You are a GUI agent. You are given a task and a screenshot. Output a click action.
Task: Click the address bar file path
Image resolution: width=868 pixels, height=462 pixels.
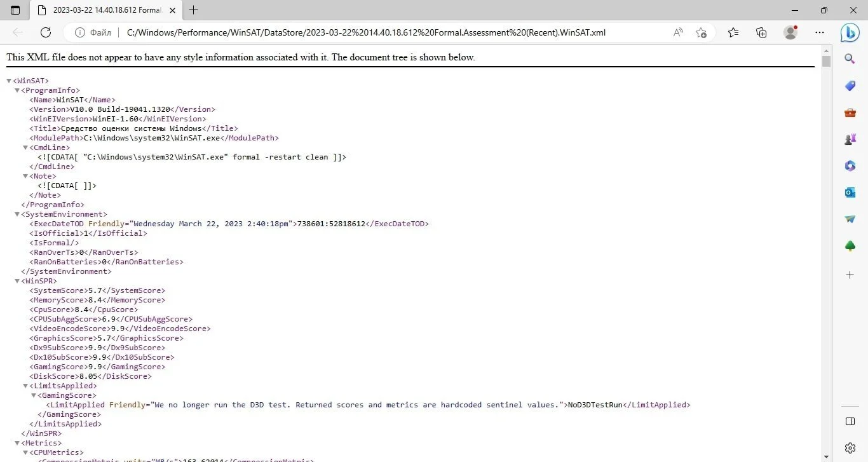pos(367,32)
